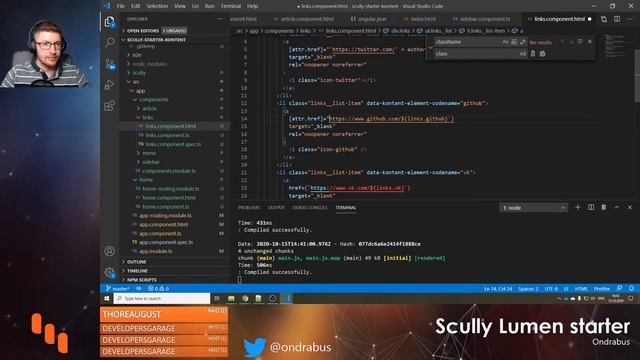This screenshot has height=360, width=640.
Task: Switch to the Output panel tab
Action: [276, 208]
